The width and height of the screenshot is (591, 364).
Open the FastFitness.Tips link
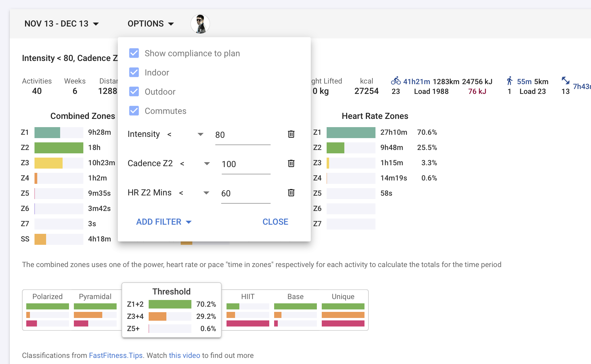(x=116, y=355)
